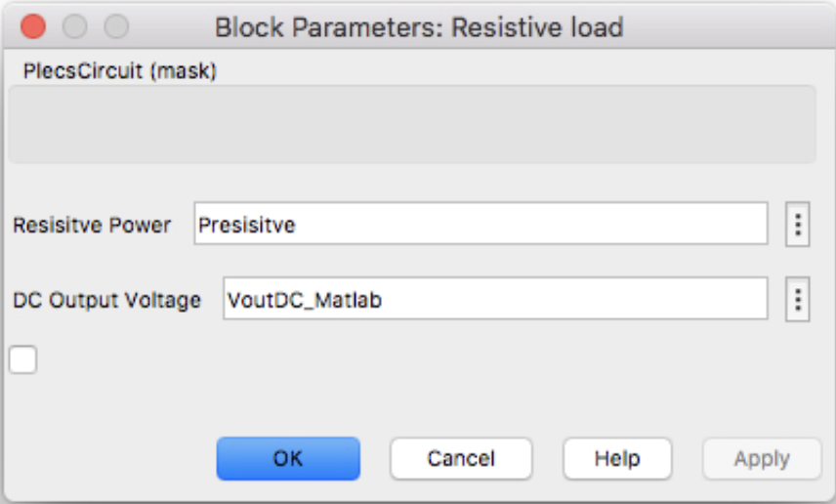Click the "DC Output Voltage" label text
836x504 pixels.
[106, 300]
